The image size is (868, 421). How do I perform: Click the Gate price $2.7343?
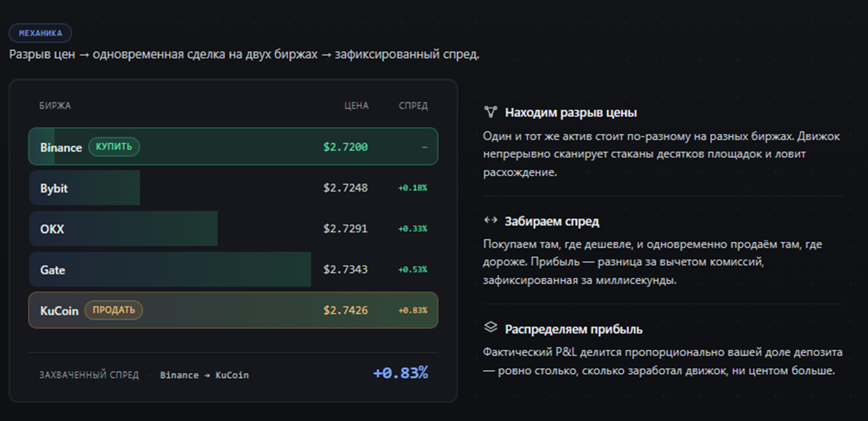[345, 269]
